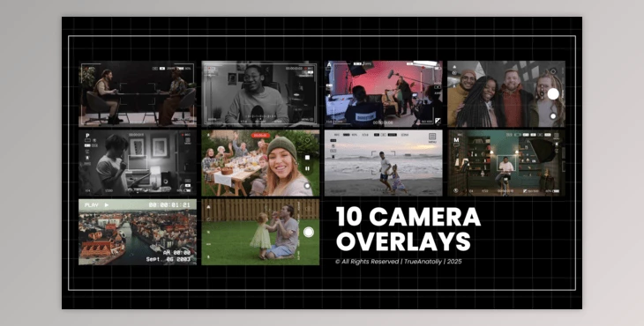Click the VHS play triangle next to PLAY
The width and height of the screenshot is (644, 326).
coord(107,205)
